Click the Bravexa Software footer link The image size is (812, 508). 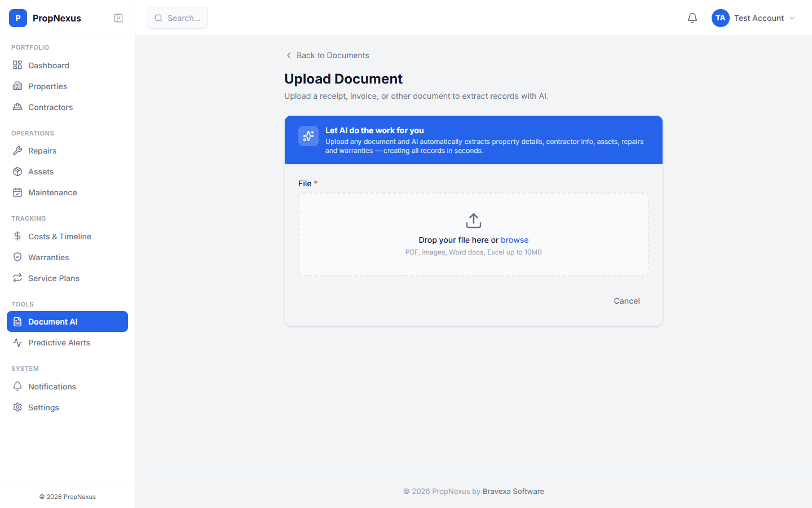pyautogui.click(x=513, y=491)
